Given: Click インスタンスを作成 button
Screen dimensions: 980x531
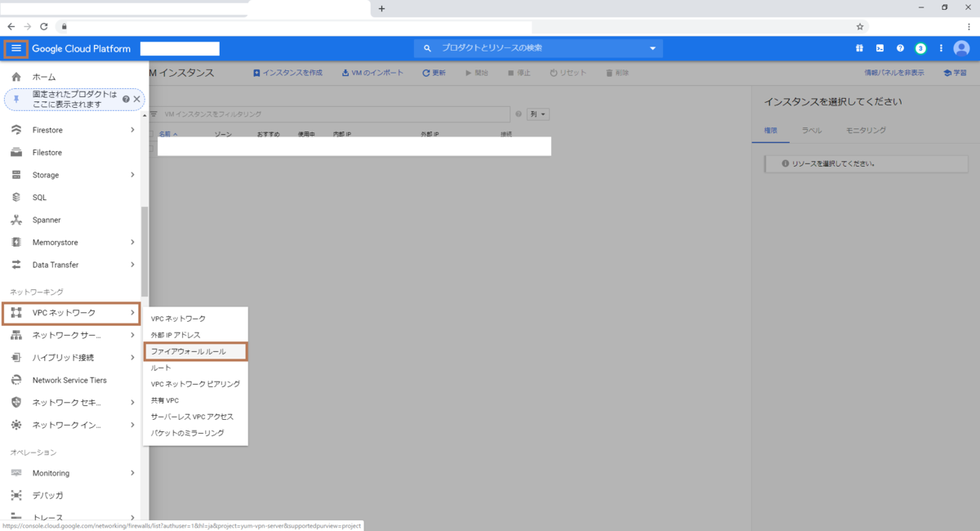Looking at the screenshot, I should pos(287,73).
